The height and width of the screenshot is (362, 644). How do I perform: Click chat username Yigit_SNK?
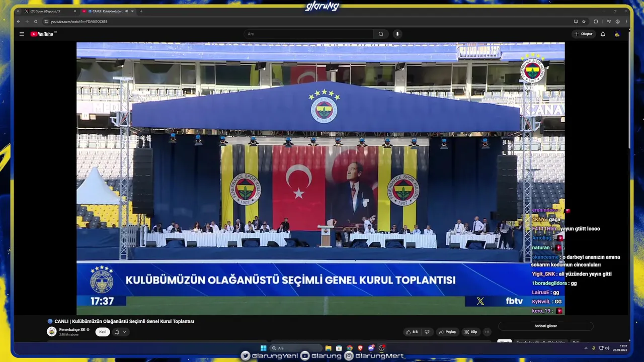(543, 274)
